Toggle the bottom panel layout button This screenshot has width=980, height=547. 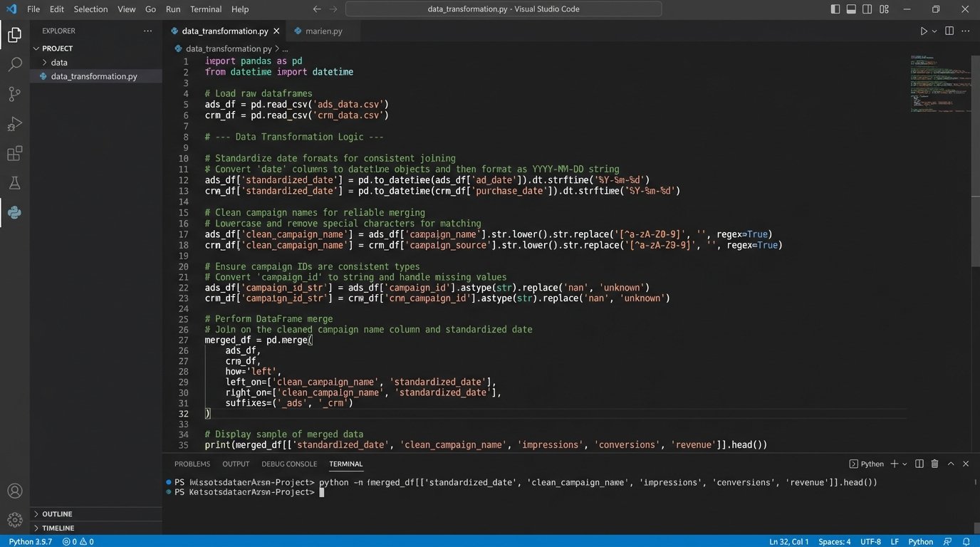coord(851,9)
